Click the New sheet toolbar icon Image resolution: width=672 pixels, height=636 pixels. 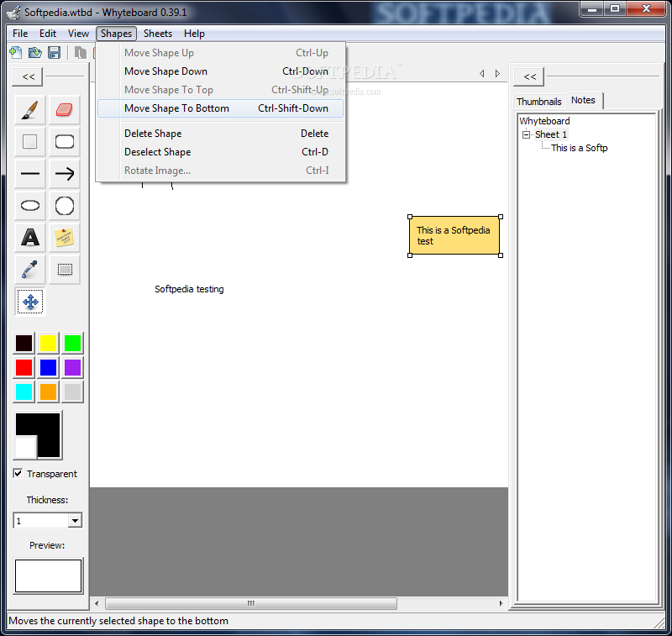pos(16,53)
